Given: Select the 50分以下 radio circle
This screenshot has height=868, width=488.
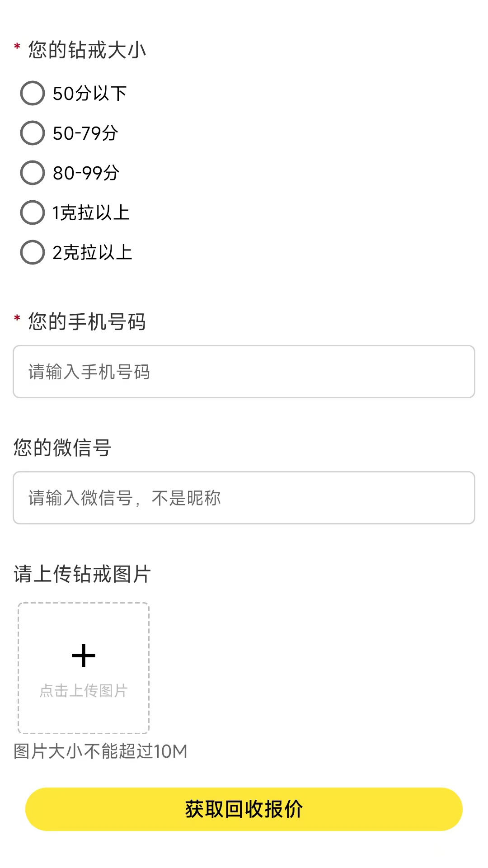Looking at the screenshot, I should (33, 93).
